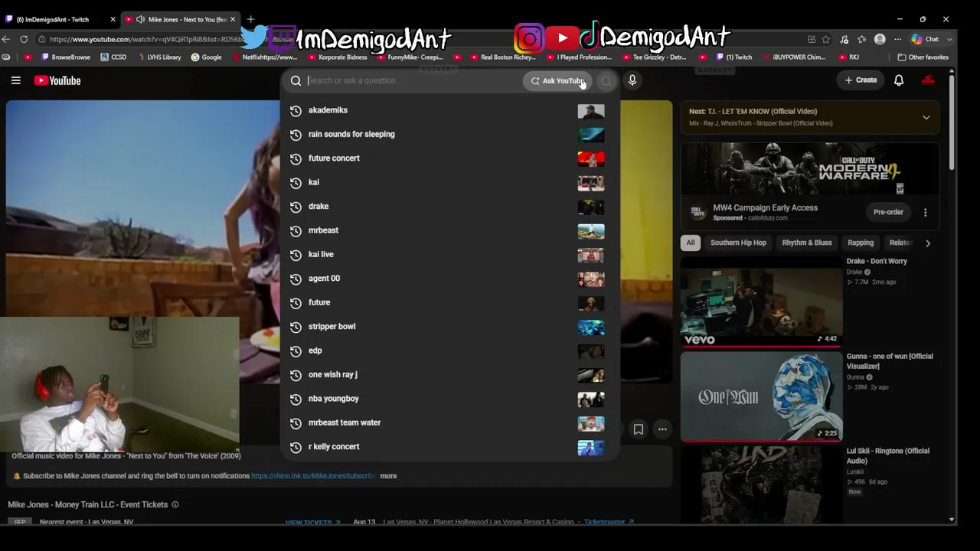Open the Korporate Bidness bookmark

(x=337, y=57)
